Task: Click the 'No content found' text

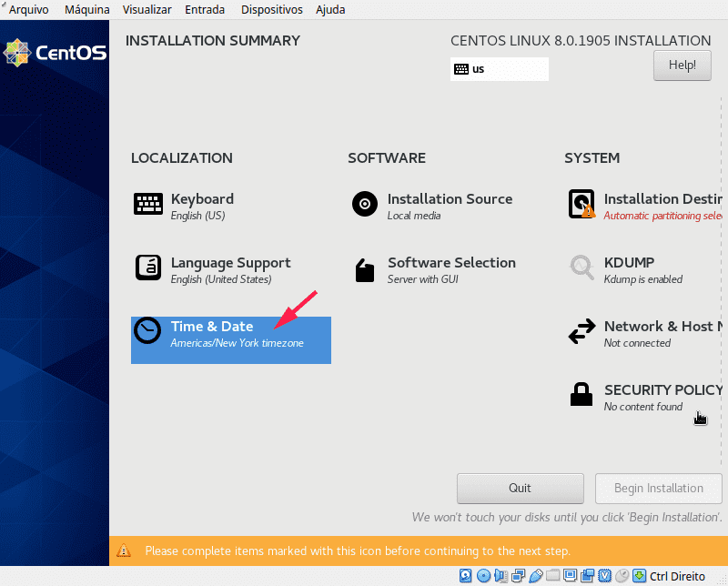Action: 643,407
